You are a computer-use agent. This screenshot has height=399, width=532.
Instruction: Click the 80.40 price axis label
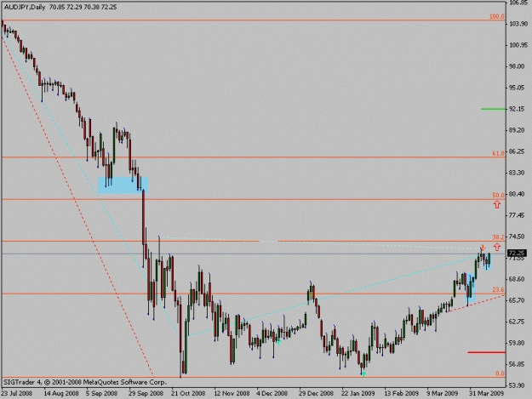tap(518, 194)
